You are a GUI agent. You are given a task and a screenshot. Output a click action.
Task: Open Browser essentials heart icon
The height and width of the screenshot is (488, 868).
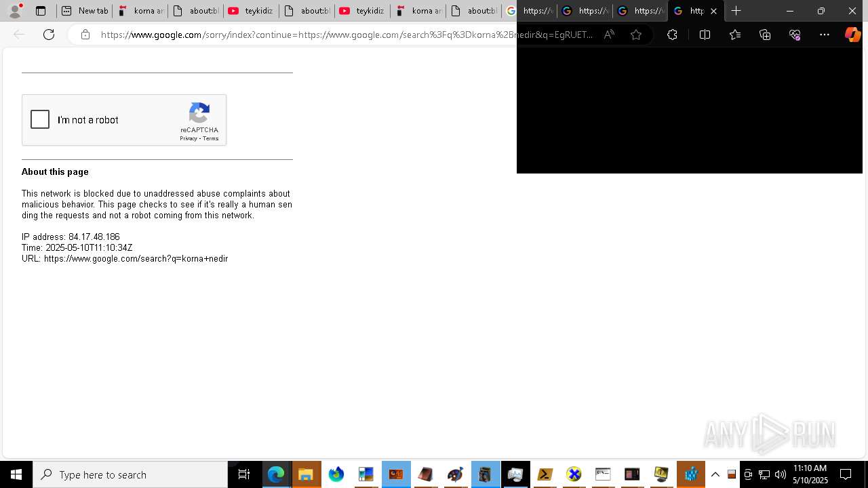point(795,35)
